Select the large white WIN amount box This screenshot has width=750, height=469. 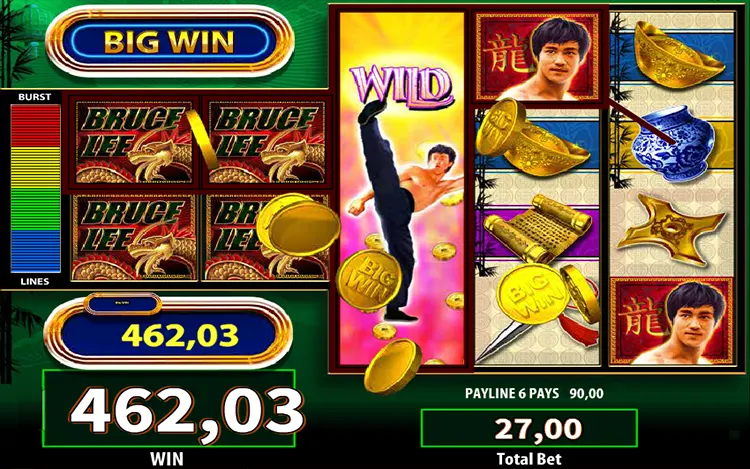click(168, 409)
